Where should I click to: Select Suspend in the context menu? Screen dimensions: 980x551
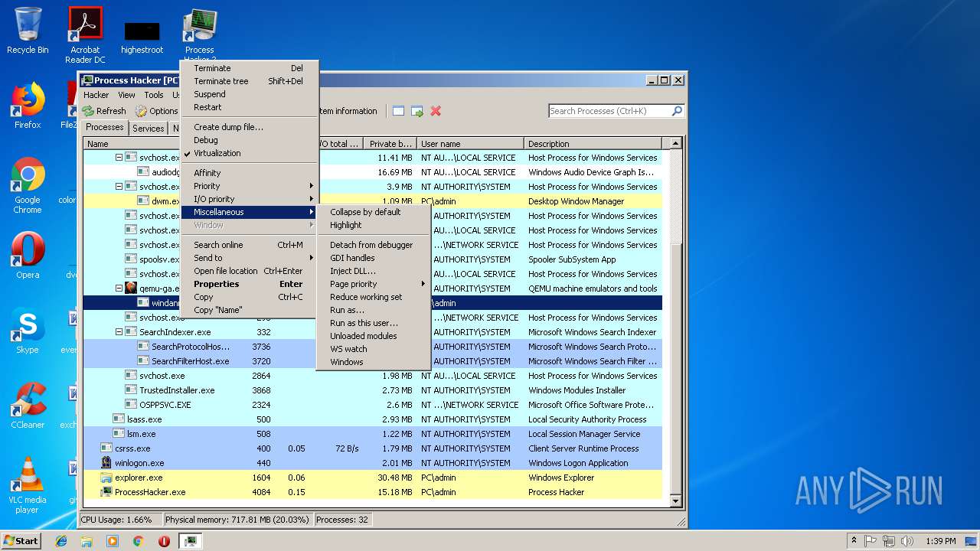point(249,94)
